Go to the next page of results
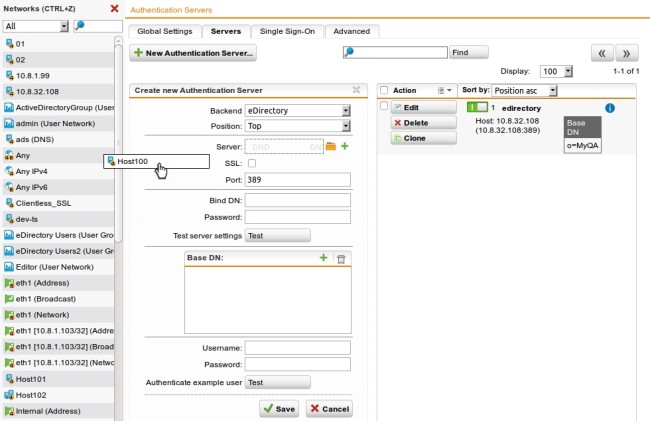Image resolution: width=650 pixels, height=421 pixels. coord(626,53)
